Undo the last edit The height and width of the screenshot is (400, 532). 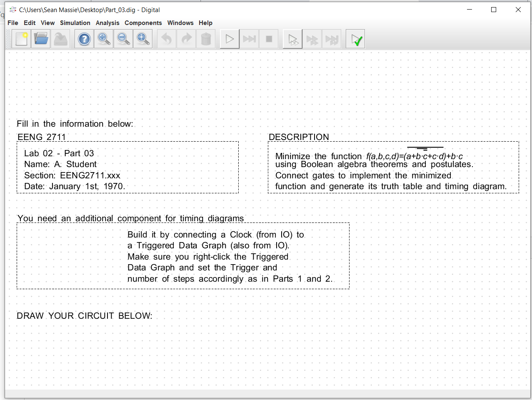click(166, 39)
